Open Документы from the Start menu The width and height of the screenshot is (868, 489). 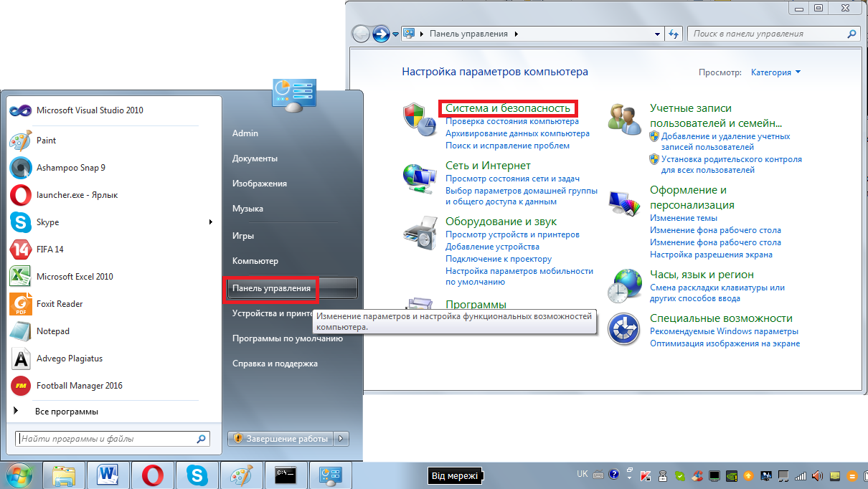point(255,158)
